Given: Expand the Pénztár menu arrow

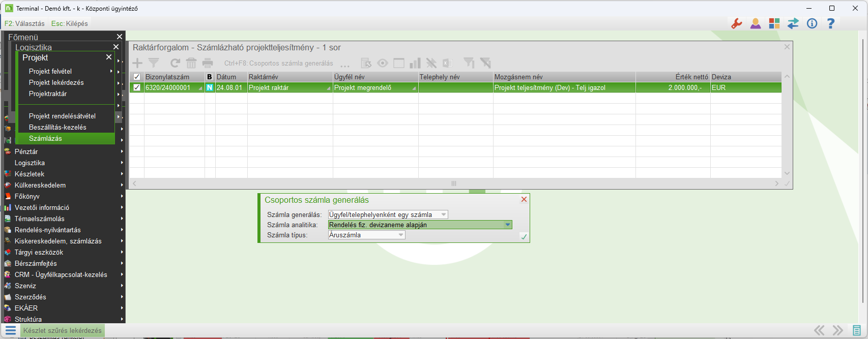Looking at the screenshot, I should pos(122,151).
